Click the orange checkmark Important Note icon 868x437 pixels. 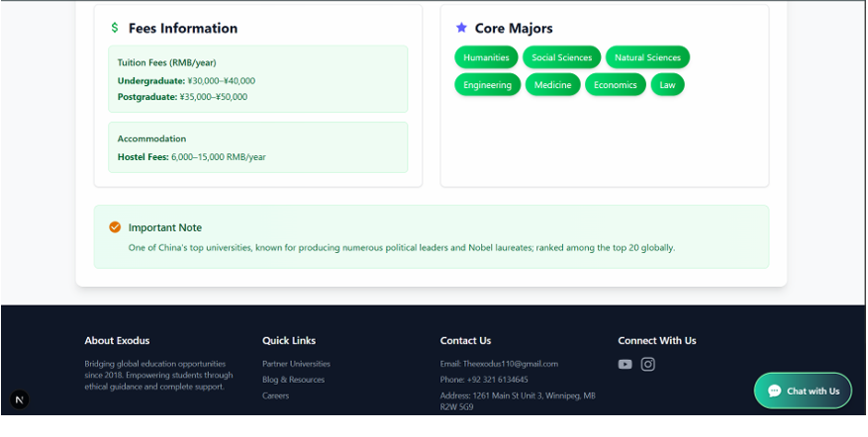point(115,227)
